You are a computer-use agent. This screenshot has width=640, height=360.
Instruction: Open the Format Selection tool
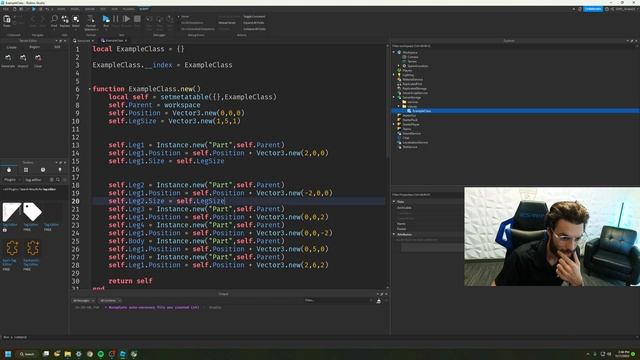pyautogui.click(x=91, y=22)
